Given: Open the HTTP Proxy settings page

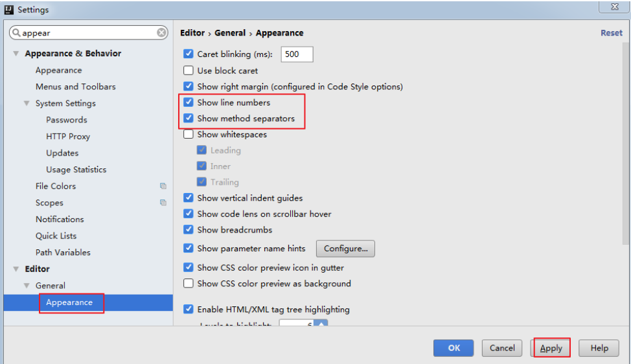Looking at the screenshot, I should 68,137.
